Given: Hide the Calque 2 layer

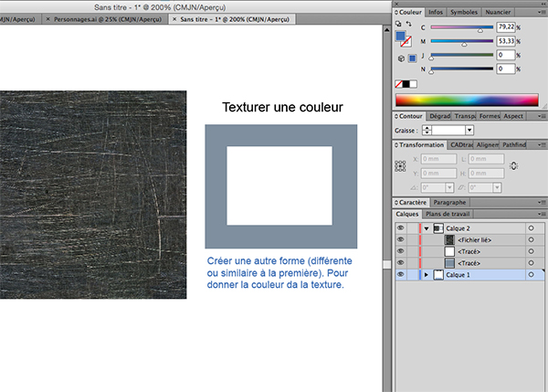Looking at the screenshot, I should click(x=400, y=228).
